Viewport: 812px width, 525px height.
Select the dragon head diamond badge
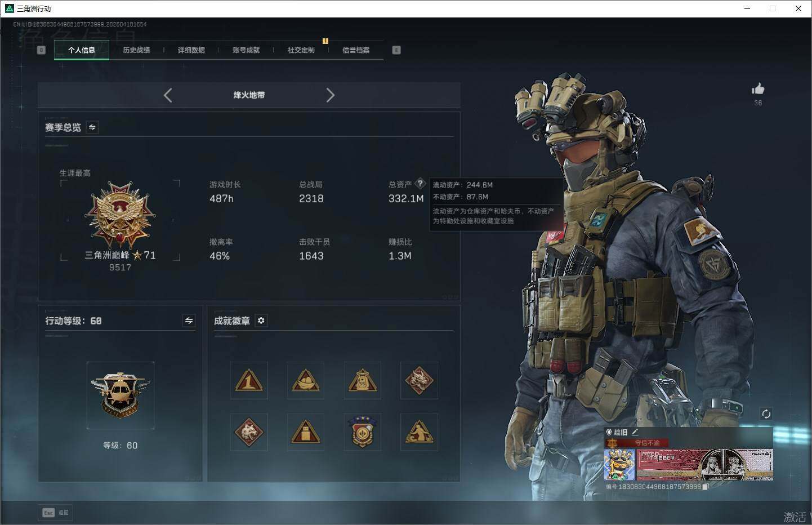(x=419, y=380)
